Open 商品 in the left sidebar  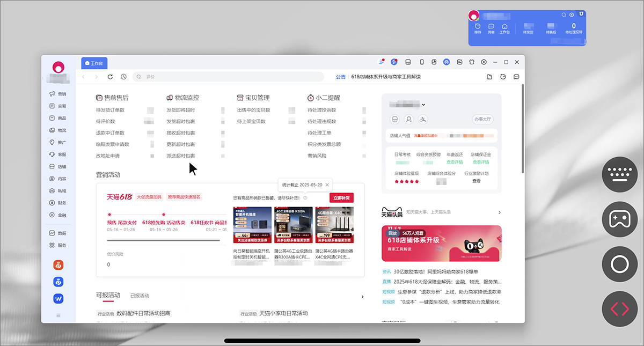[58, 118]
